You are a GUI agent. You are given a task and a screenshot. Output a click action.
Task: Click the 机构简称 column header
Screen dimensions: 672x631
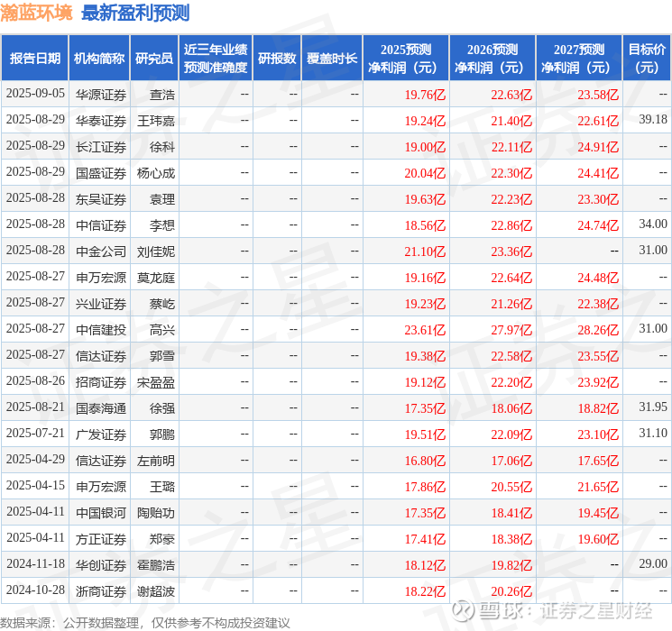[99, 59]
